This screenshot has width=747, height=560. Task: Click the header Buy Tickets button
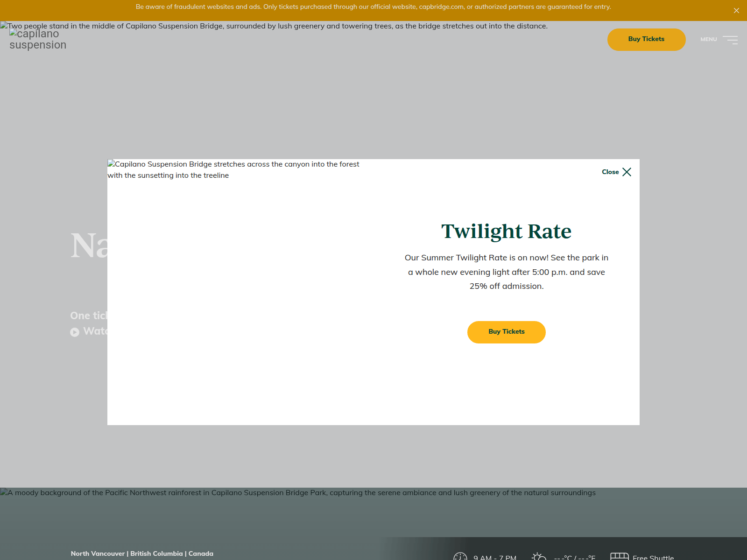(x=646, y=39)
